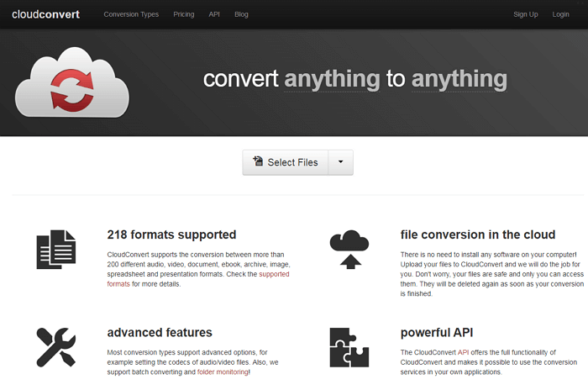Screen dimensions: 588x390
Task: Go to the Pricing page
Action: point(184,14)
